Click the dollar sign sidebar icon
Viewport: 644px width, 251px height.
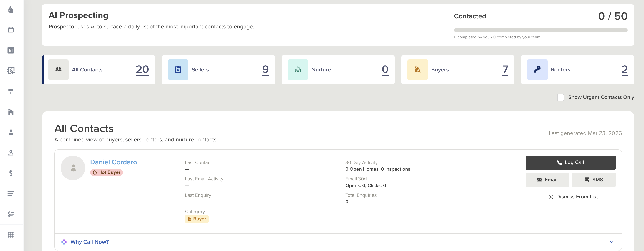point(11,173)
